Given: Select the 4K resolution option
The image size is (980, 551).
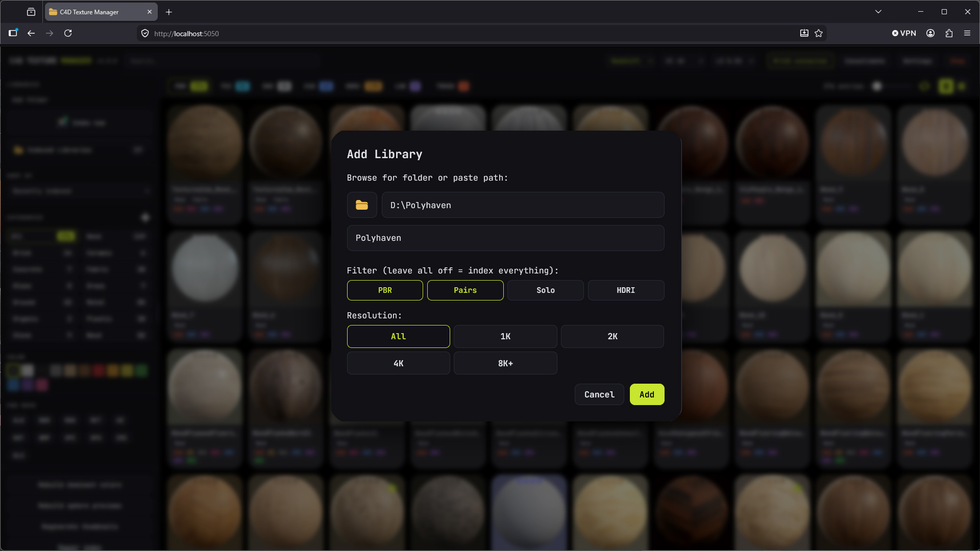Looking at the screenshot, I should point(398,363).
